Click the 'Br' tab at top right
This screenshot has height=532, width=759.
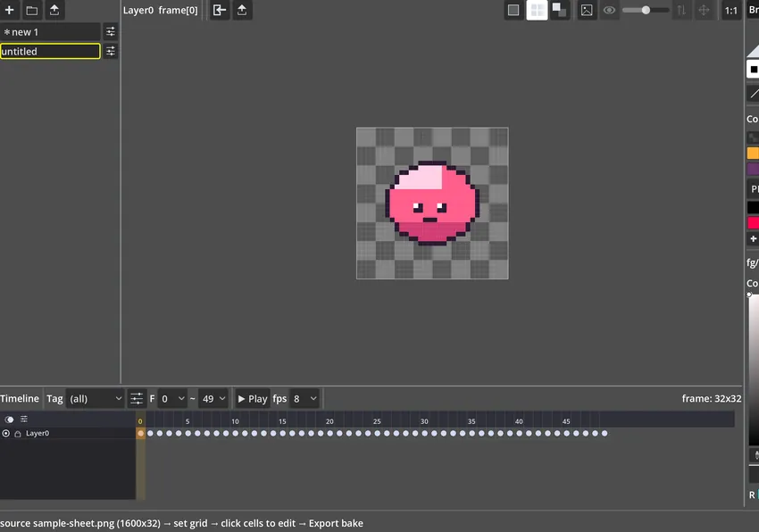(x=753, y=10)
